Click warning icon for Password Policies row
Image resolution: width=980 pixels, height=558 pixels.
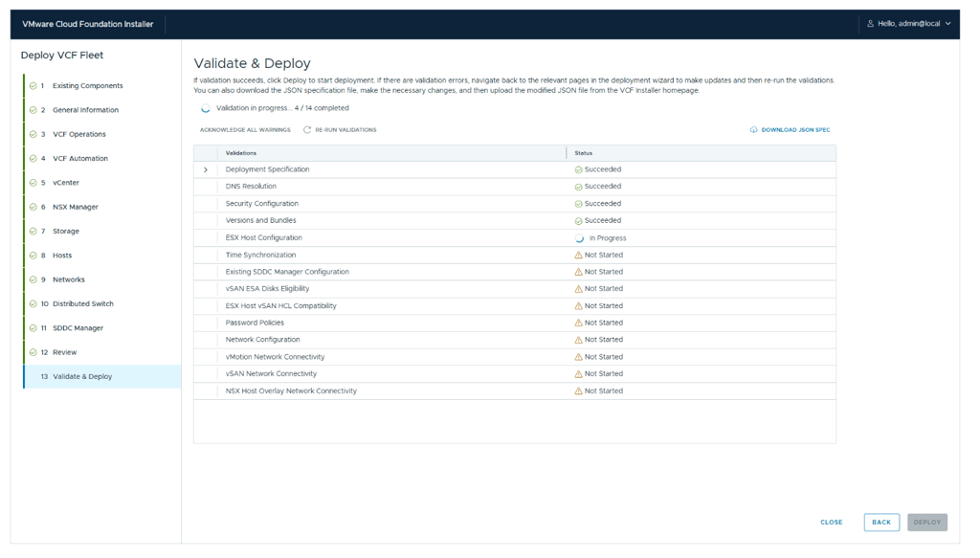pos(578,324)
